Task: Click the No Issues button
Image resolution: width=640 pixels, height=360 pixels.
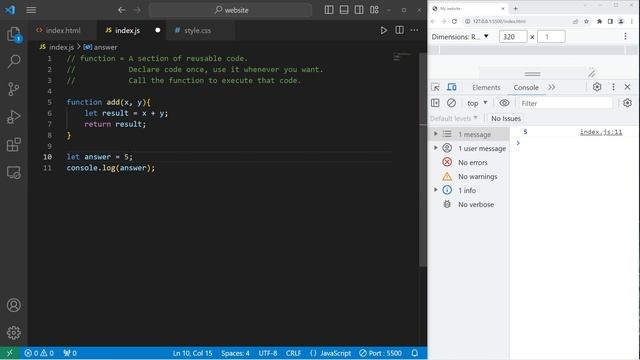Action: coord(506,118)
